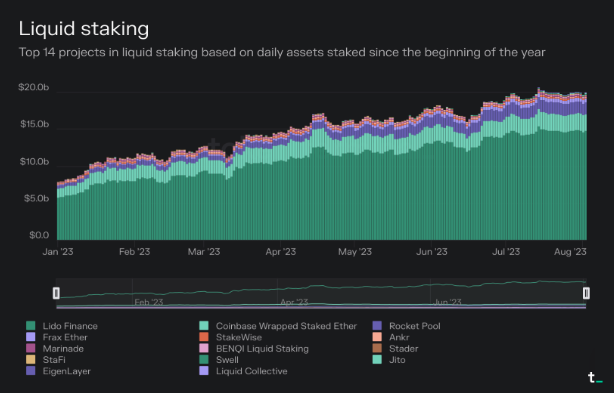Select the Stader legend color square

pos(377,348)
